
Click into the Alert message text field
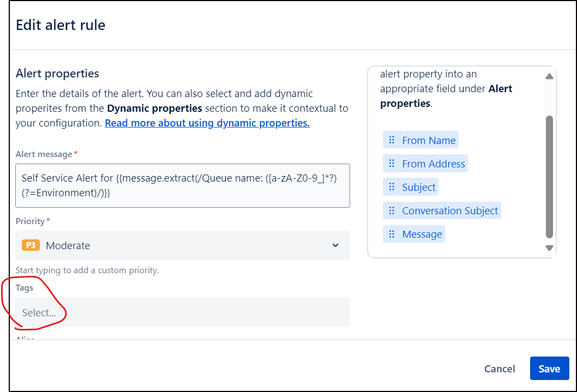tap(183, 186)
